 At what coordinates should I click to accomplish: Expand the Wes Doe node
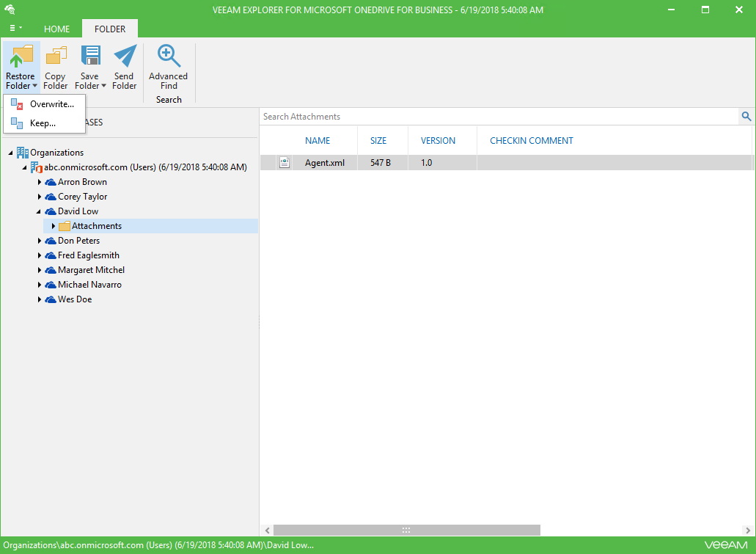coord(40,299)
